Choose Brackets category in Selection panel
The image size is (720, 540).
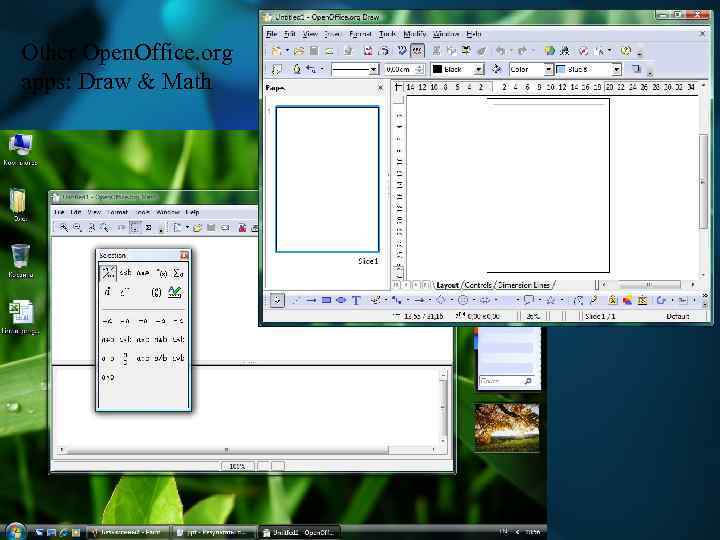click(x=156, y=292)
